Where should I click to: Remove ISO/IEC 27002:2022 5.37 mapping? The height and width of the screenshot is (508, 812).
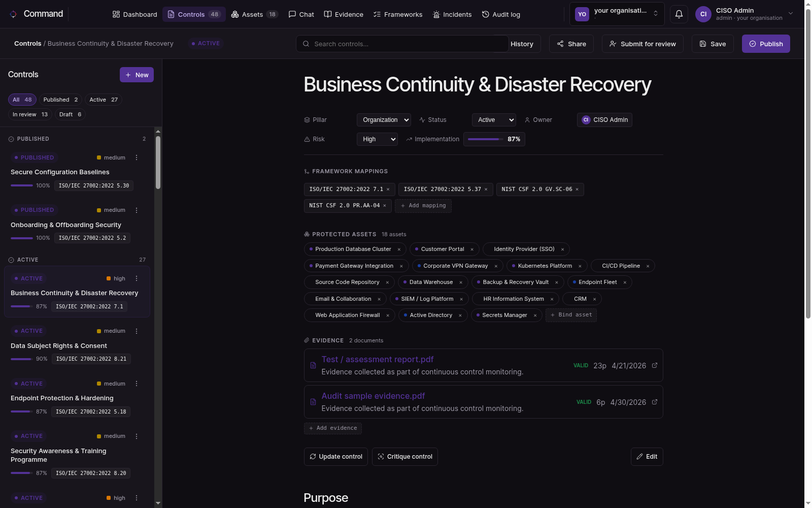pos(486,189)
